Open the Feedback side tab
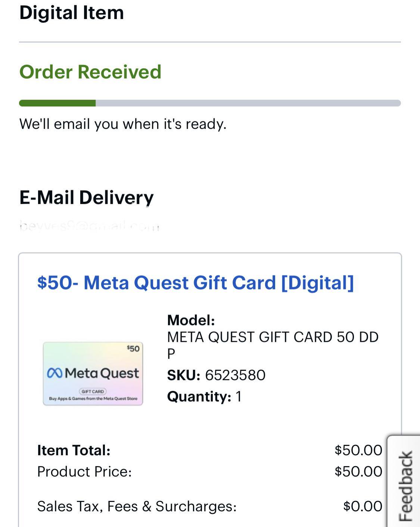Image resolution: width=420 pixels, height=527 pixels. pyautogui.click(x=405, y=486)
